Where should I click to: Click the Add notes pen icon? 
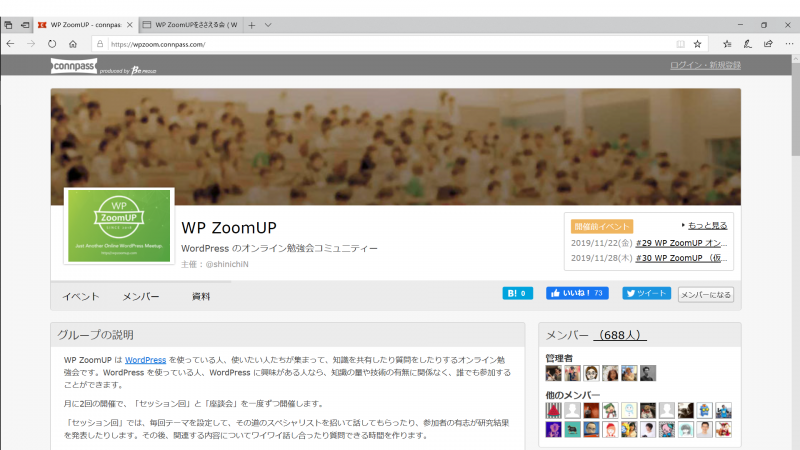point(747,44)
